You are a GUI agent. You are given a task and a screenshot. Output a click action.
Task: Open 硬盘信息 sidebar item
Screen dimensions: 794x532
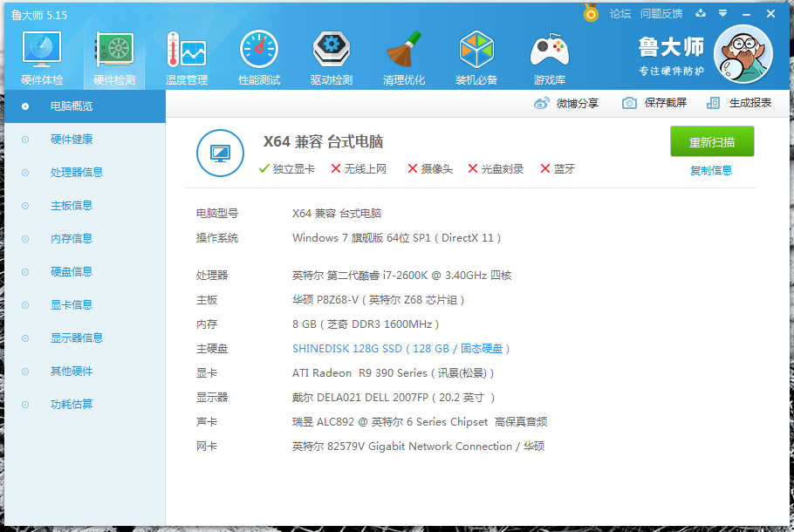(x=85, y=272)
